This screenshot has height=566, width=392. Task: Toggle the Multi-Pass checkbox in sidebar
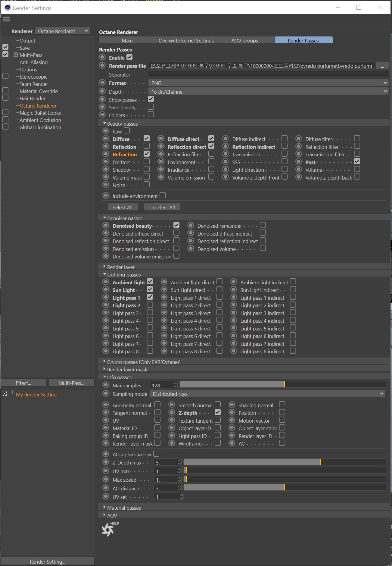pos(5,55)
